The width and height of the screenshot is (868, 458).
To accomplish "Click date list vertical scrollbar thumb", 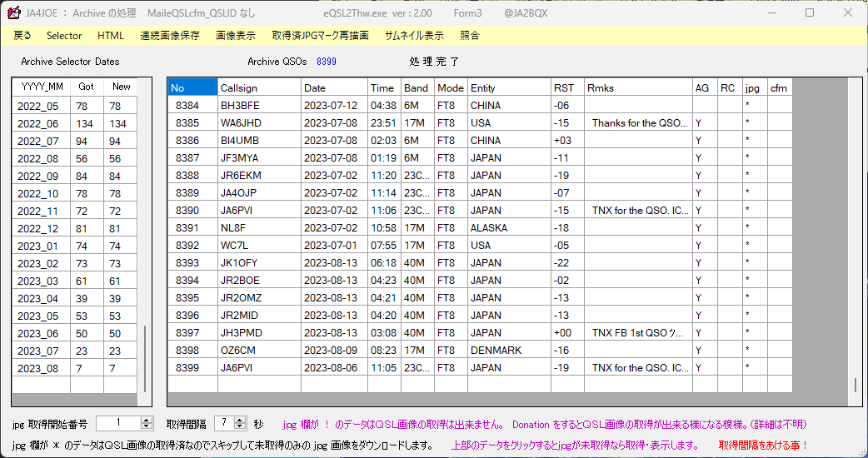I will 145,358.
